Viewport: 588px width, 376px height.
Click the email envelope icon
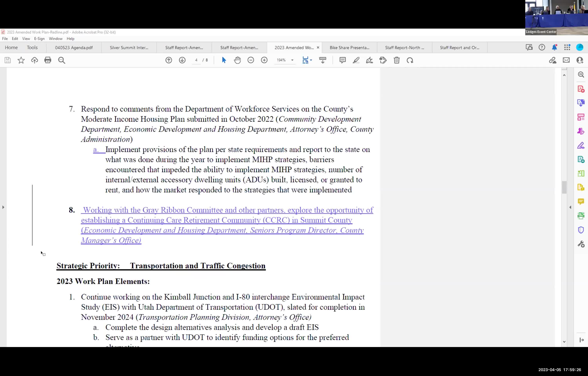[x=566, y=60]
